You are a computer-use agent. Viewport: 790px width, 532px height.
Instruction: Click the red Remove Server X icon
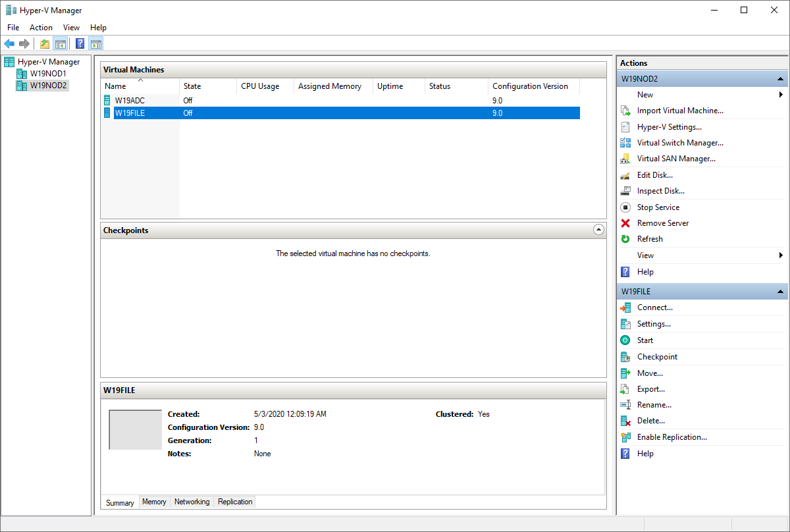pos(625,223)
